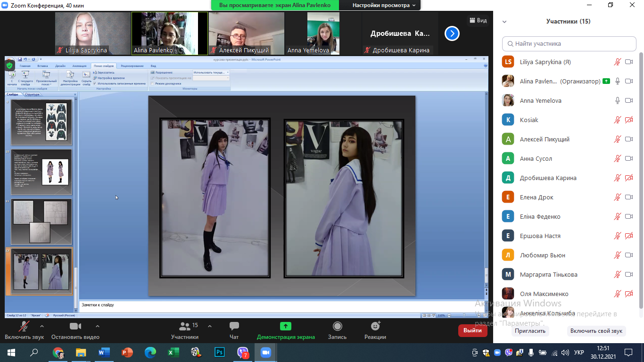The width and height of the screenshot is (644, 362).
Task: Toggle Anna Yemelova's microphone icon in list
Action: 618,100
